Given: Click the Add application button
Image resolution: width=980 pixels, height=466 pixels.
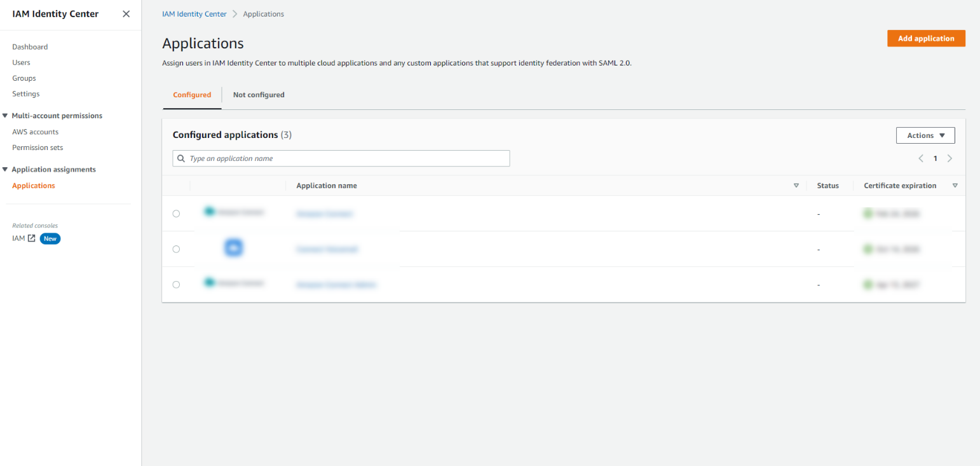Looking at the screenshot, I should point(926,38).
